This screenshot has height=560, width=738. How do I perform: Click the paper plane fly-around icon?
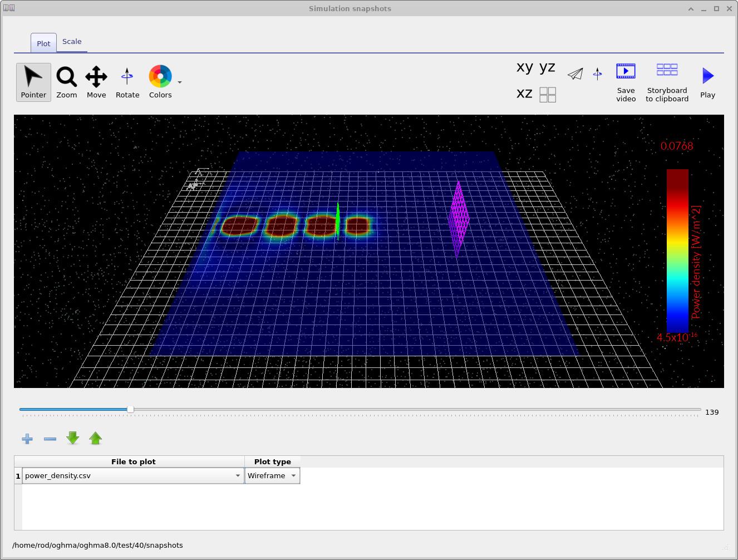tap(575, 73)
